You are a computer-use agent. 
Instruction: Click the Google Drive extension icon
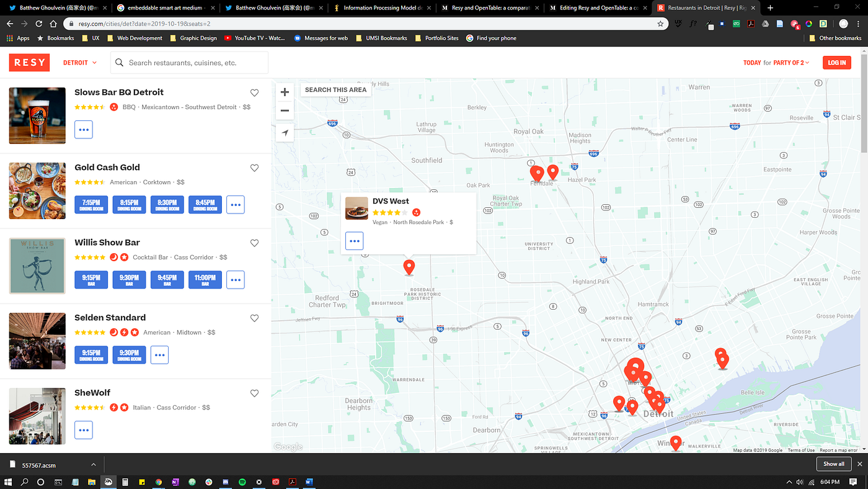766,24
